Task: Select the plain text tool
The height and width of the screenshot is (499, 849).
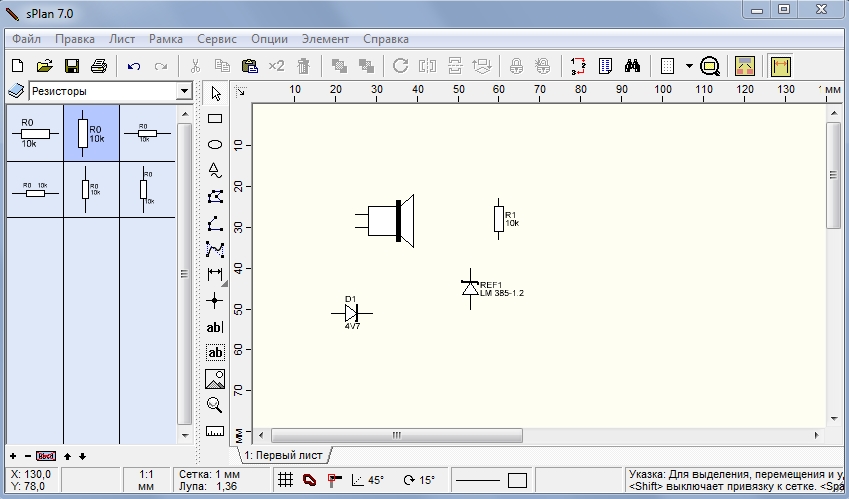Action: pos(215,327)
